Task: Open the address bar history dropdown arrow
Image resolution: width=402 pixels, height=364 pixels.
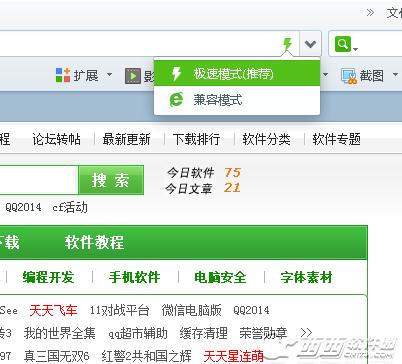Action: point(310,44)
